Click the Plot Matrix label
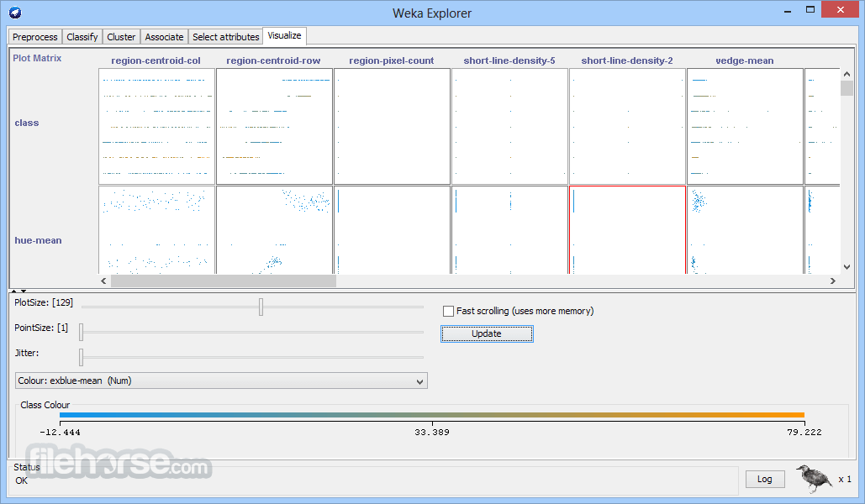 pos(37,58)
